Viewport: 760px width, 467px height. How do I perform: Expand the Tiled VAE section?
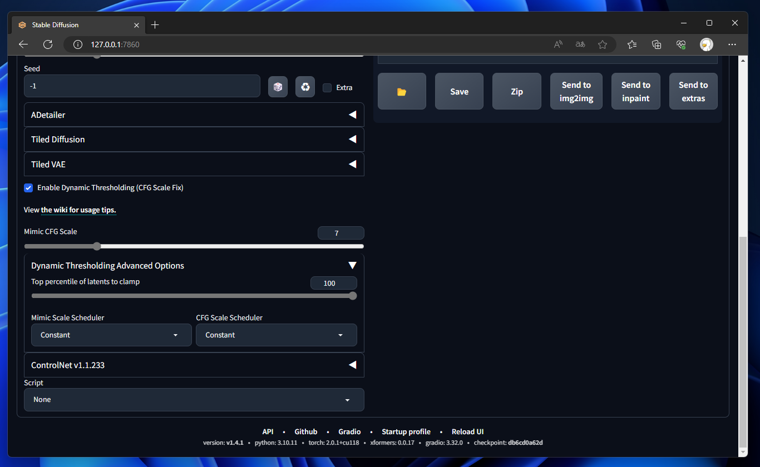click(x=194, y=164)
